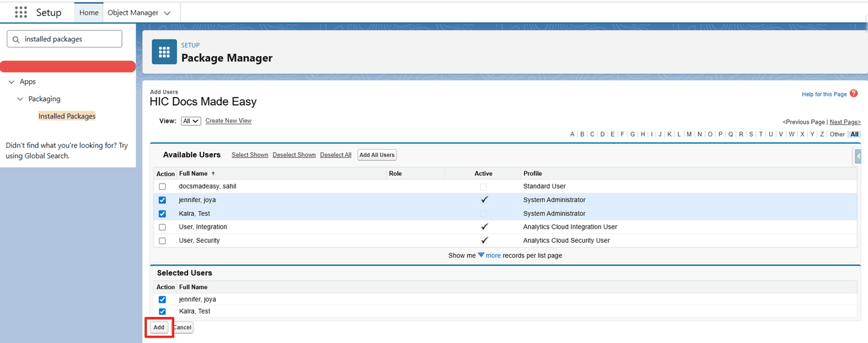Click the Cancel button

(182, 328)
